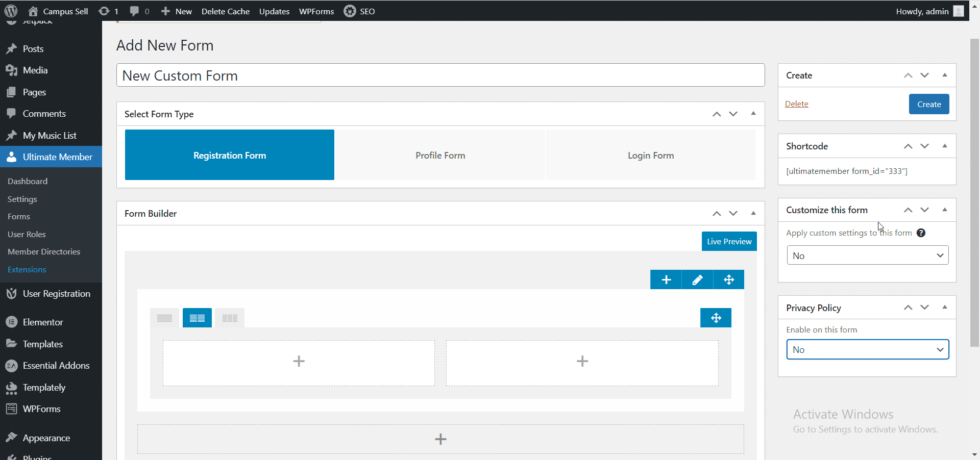Click Delete Cache in admin bar
This screenshot has height=460, width=980.
coord(225,11)
